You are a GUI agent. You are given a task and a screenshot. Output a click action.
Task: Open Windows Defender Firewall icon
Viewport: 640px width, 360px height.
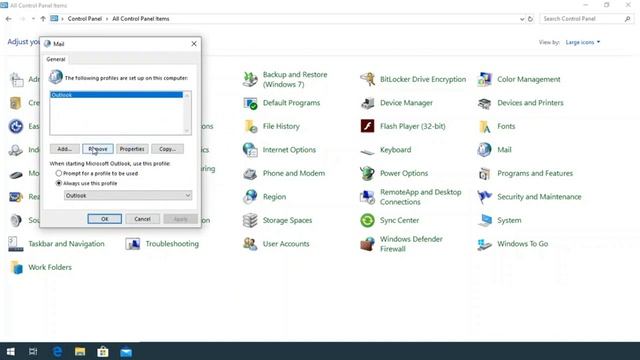[x=367, y=244]
